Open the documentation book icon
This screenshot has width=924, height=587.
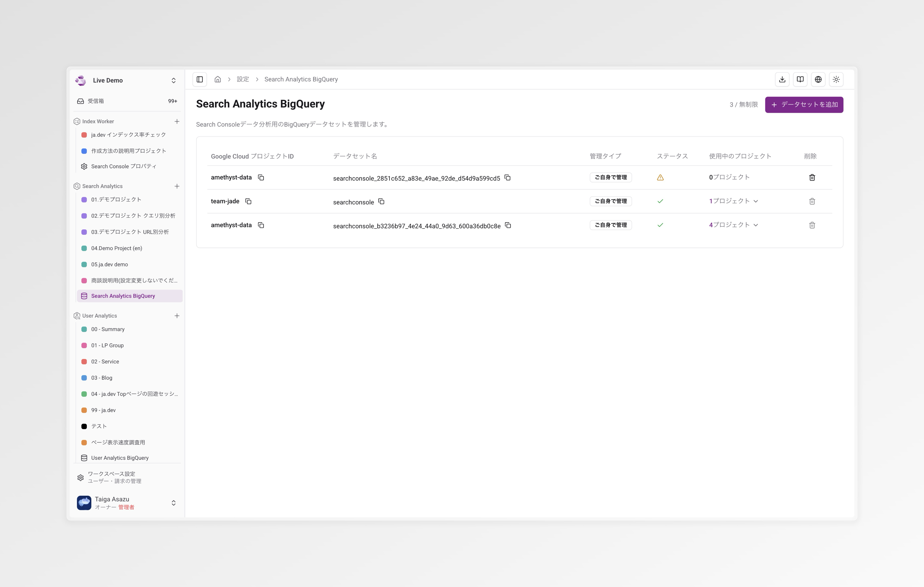800,79
